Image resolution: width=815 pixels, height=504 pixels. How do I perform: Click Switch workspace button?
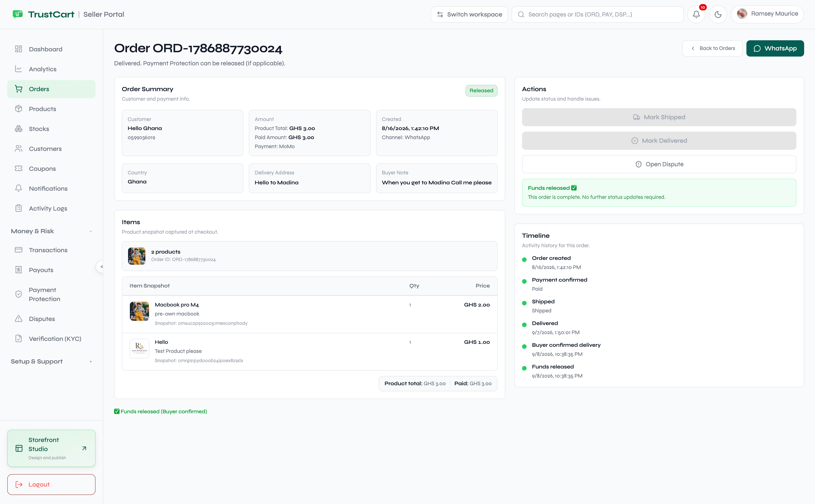coord(469,14)
